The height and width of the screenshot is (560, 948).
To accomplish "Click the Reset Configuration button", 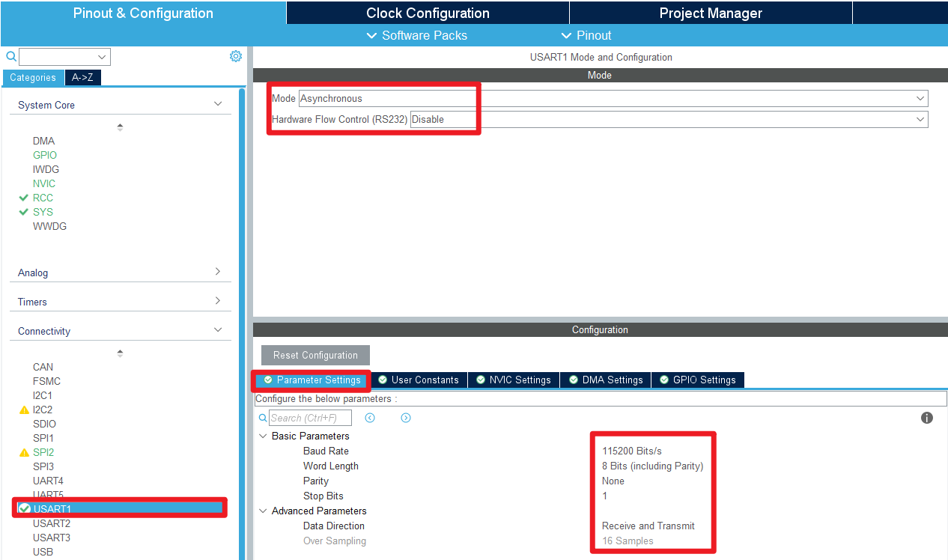I will (315, 355).
